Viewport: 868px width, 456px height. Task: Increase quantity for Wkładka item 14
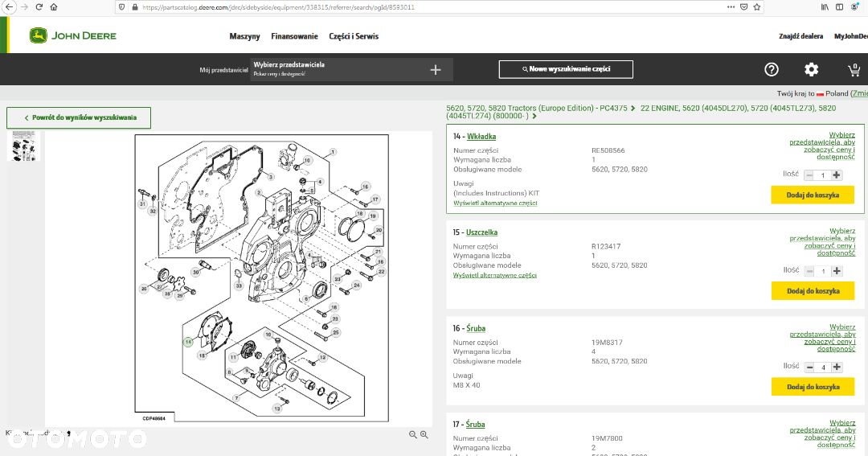pyautogui.click(x=837, y=175)
